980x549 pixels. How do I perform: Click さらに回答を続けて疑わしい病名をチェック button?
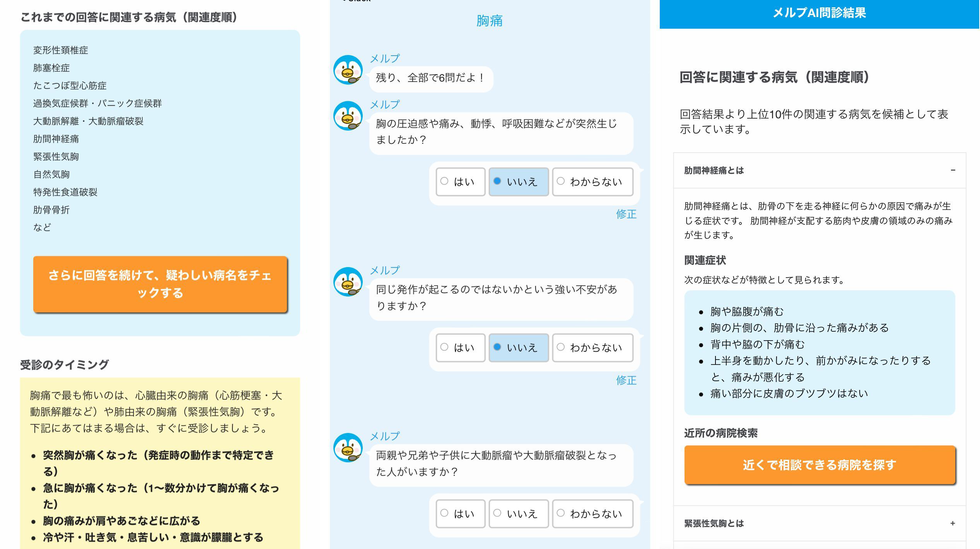tap(160, 284)
